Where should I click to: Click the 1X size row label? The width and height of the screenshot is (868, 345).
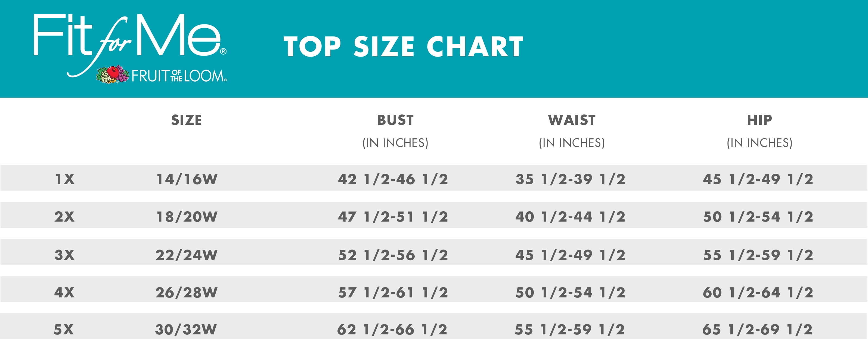point(65,179)
